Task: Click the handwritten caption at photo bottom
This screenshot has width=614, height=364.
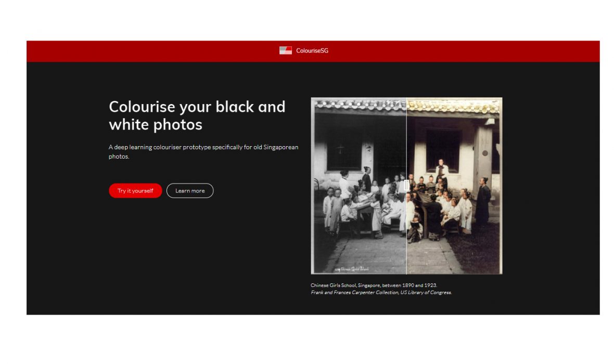Action: [x=352, y=269]
